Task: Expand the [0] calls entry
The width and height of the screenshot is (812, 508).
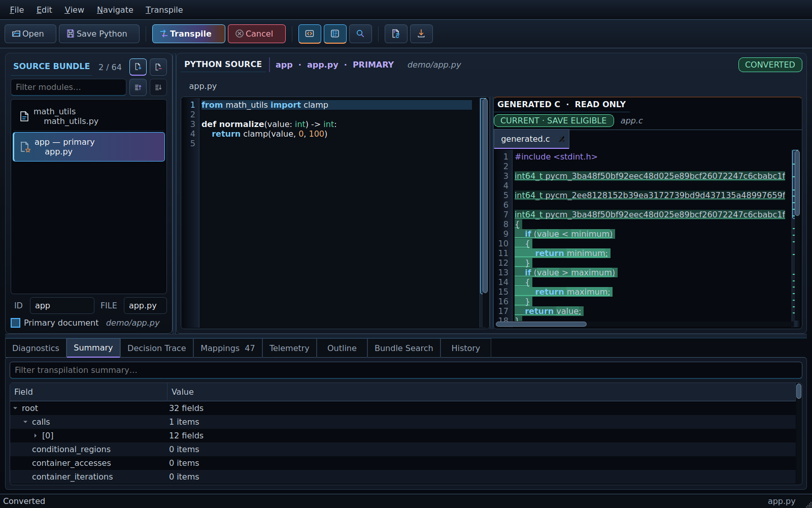Action: coord(35,435)
